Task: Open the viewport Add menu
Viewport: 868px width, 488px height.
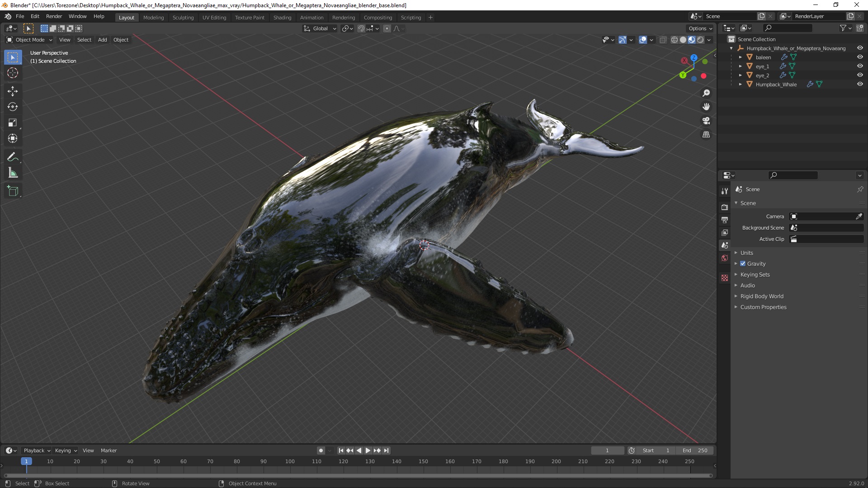Action: 103,40
